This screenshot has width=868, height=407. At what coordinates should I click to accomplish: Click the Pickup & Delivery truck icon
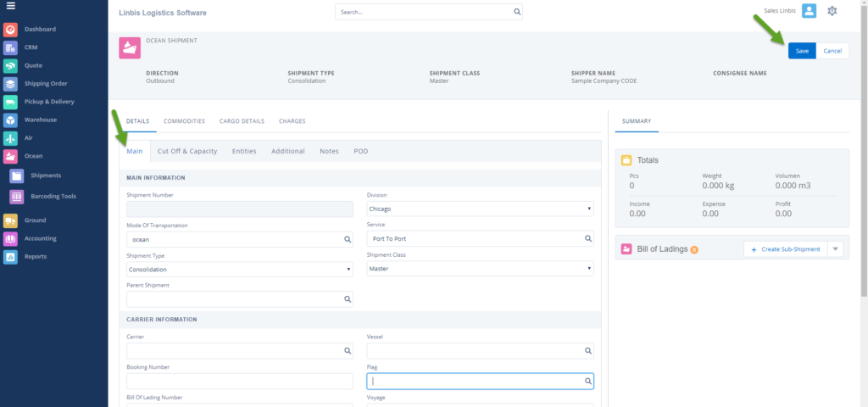tap(10, 102)
